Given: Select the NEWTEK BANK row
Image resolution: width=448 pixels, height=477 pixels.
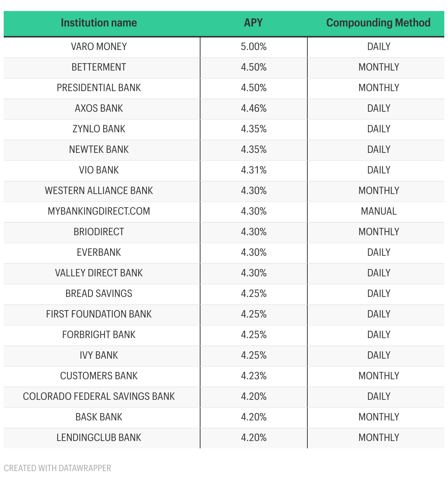Looking at the screenshot, I should point(224,150).
